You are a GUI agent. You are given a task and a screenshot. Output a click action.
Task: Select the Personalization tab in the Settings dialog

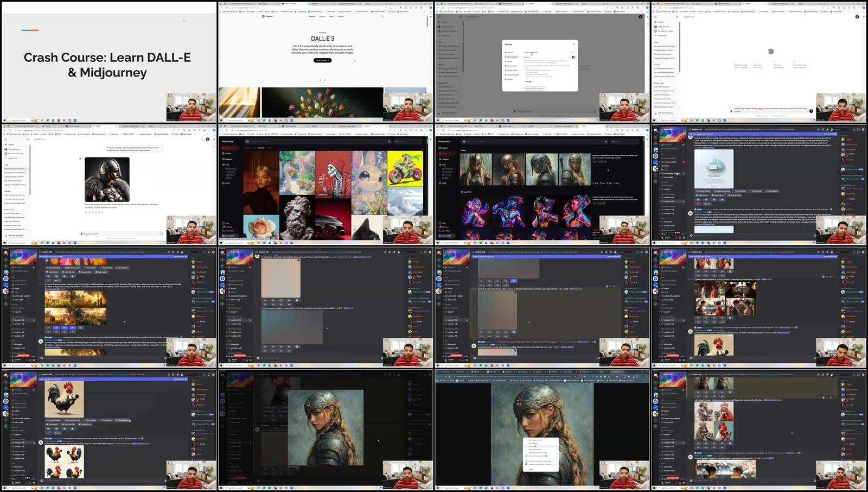(512, 57)
